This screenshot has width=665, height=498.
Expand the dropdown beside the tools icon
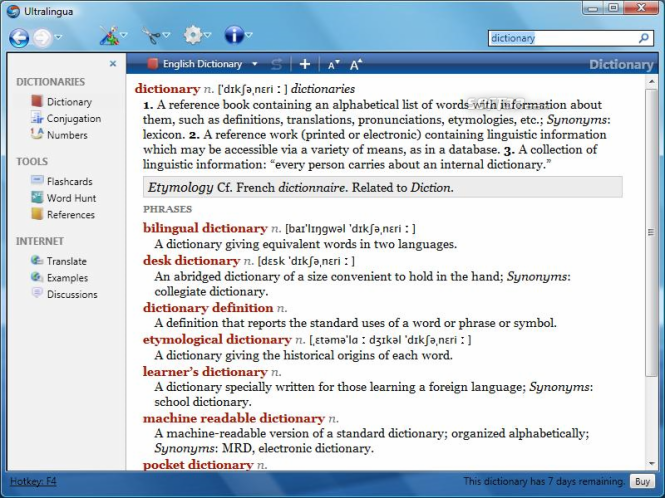pyautogui.click(x=124, y=34)
